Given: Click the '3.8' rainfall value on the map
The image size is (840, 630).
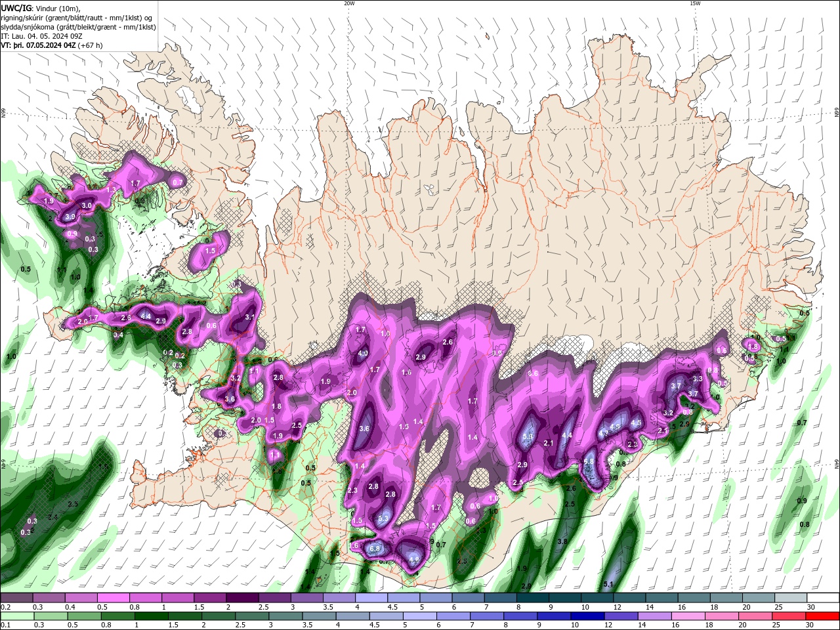Looking at the screenshot, I should [562, 541].
